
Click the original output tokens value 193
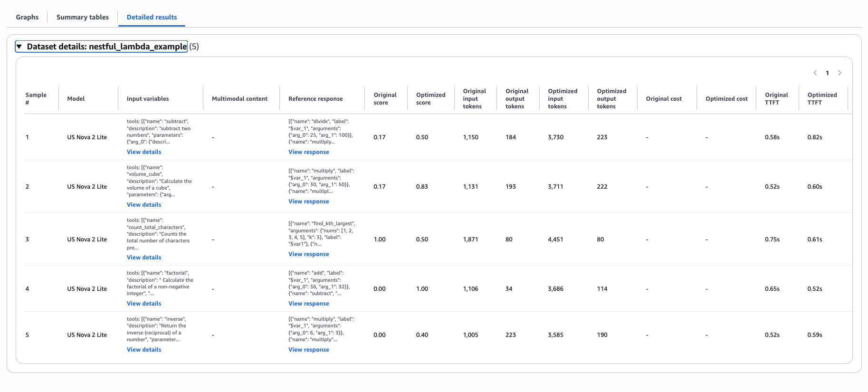coord(511,187)
